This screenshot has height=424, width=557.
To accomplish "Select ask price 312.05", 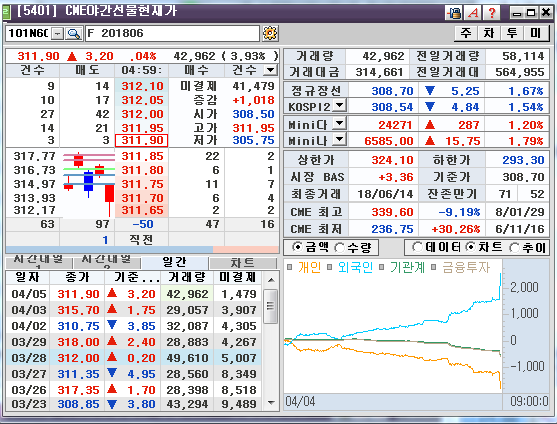I will coord(142,100).
